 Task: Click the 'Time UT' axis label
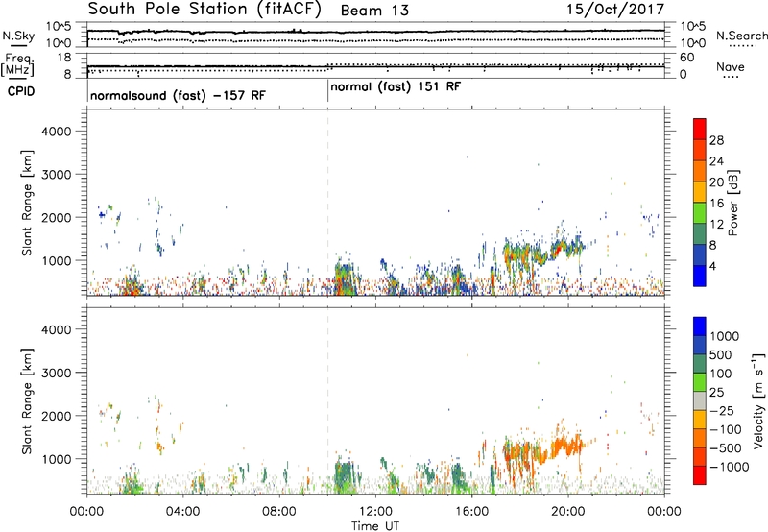point(375,526)
